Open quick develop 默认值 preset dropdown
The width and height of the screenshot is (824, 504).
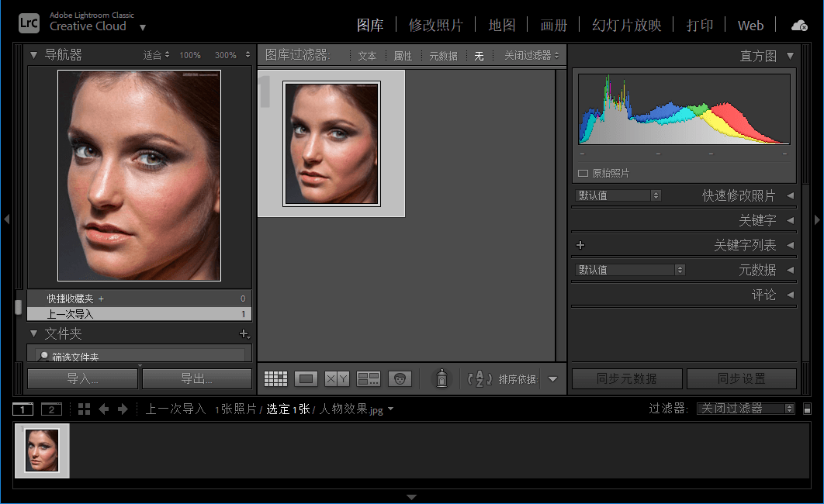click(x=618, y=195)
